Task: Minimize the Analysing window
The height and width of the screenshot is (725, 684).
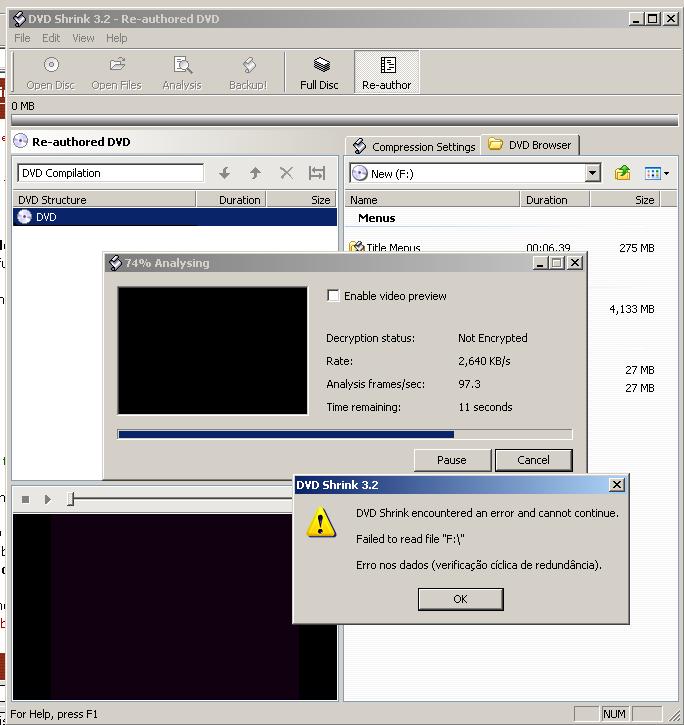Action: tap(540, 263)
